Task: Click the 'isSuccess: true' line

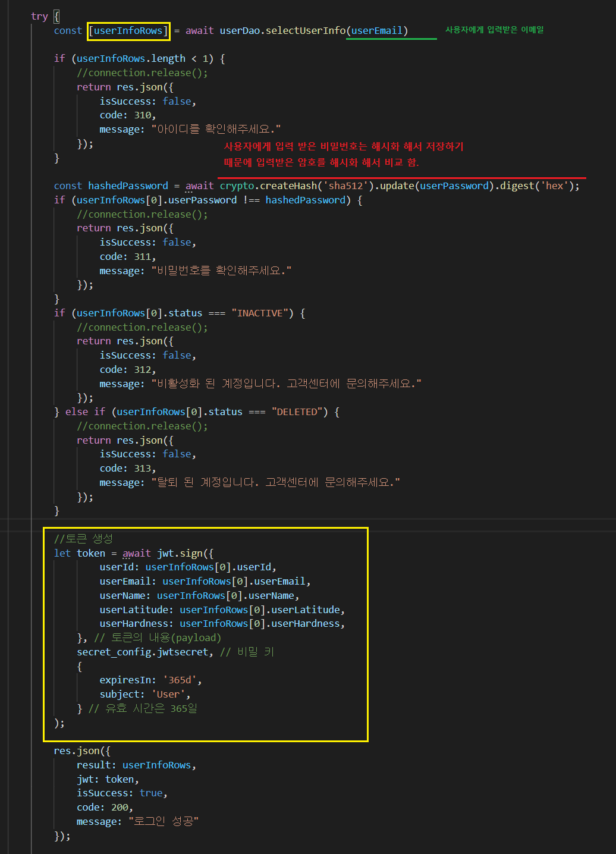Action: (122, 793)
